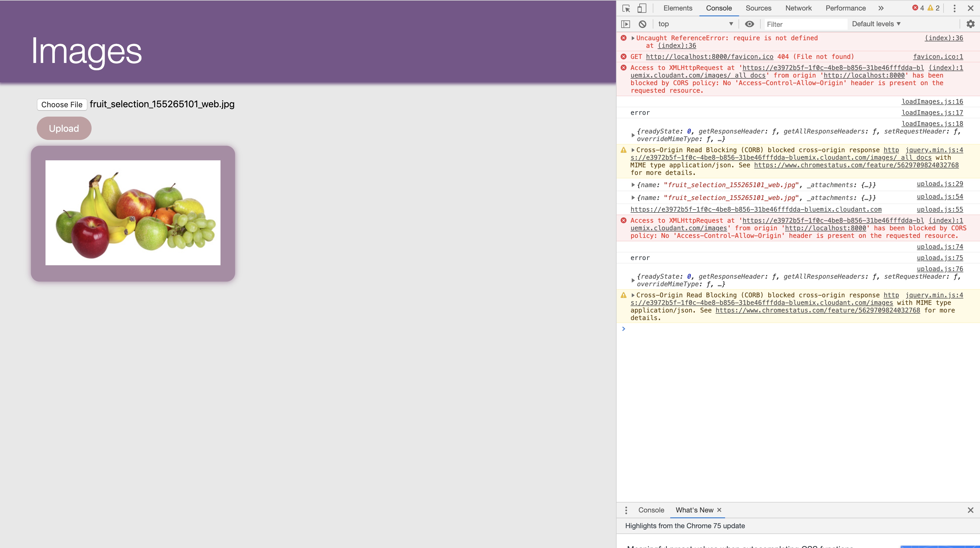Image resolution: width=980 pixels, height=548 pixels.
Task: Toggle the device toolbar icon
Action: point(642,8)
